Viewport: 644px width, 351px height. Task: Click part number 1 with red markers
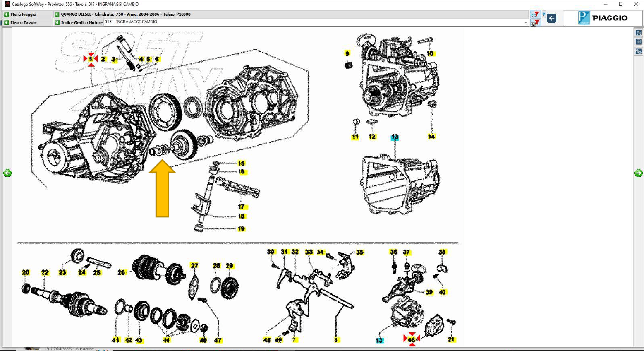point(91,59)
